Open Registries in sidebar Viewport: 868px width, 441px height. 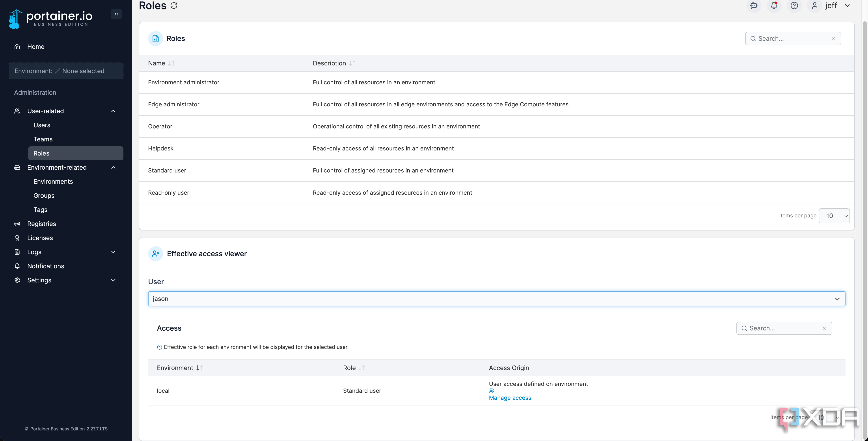(x=41, y=224)
